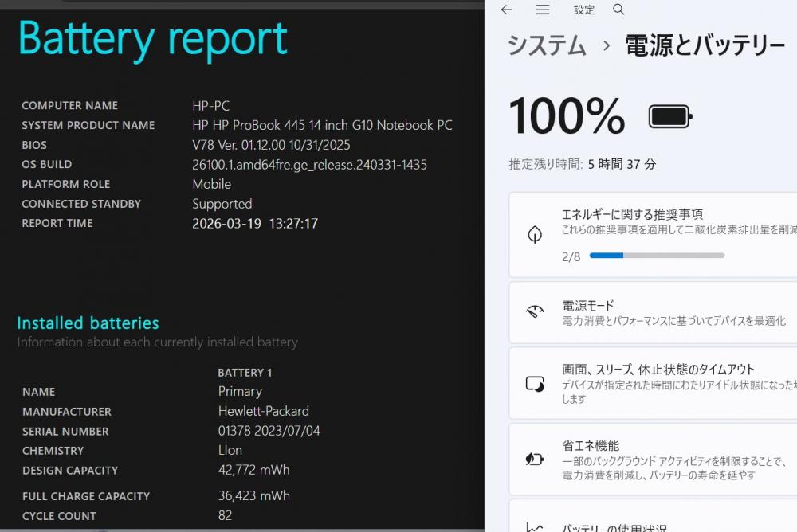Open the hamburger navigation menu in Settings

click(x=542, y=10)
